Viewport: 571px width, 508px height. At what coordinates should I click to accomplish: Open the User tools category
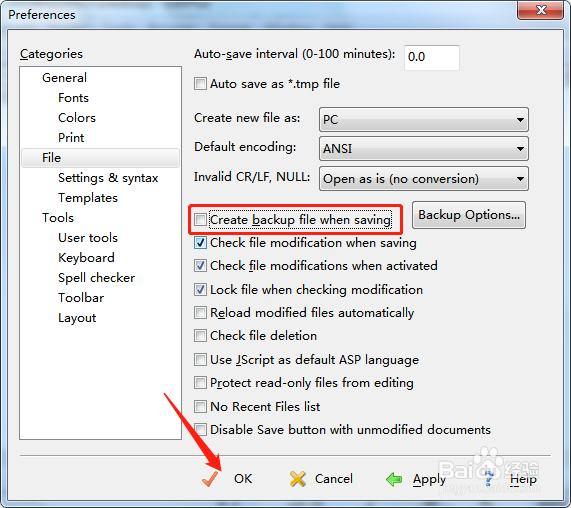point(88,238)
